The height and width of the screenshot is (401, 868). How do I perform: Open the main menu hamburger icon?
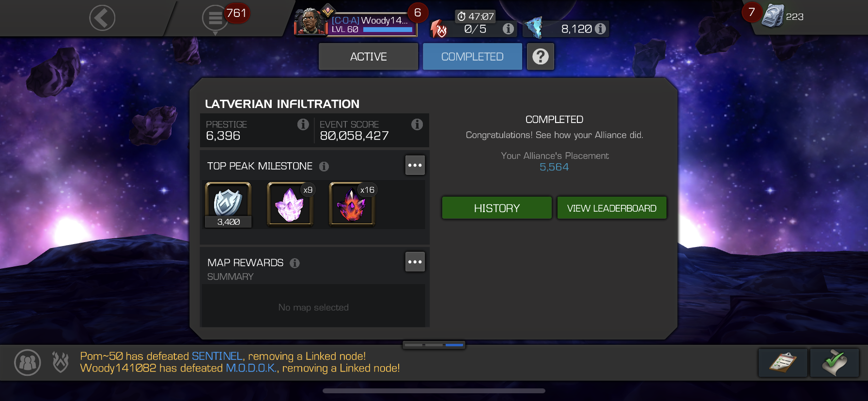(215, 18)
